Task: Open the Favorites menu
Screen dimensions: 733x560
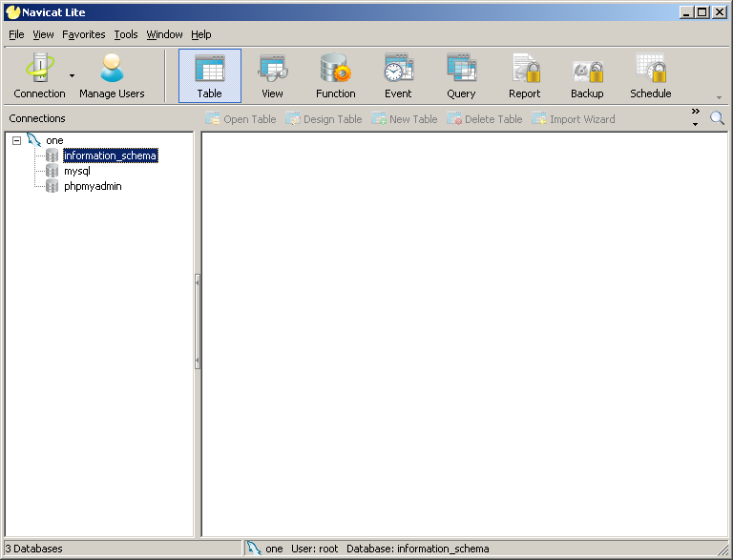Action: click(84, 34)
